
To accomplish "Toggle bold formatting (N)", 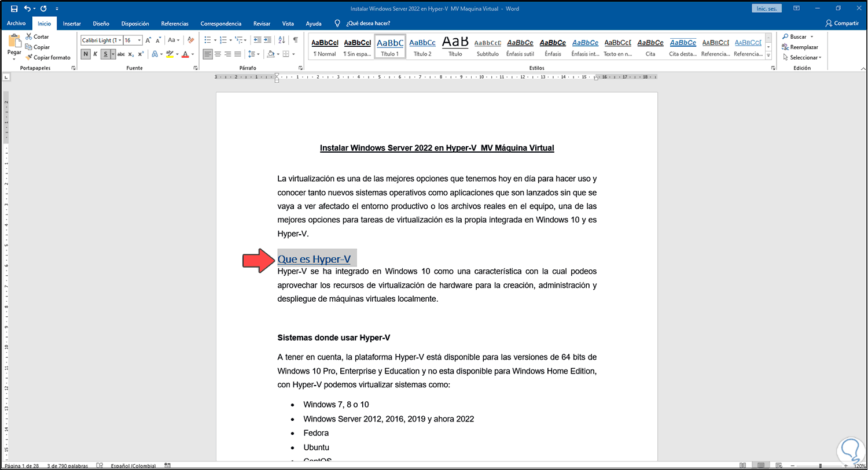I will pos(86,54).
